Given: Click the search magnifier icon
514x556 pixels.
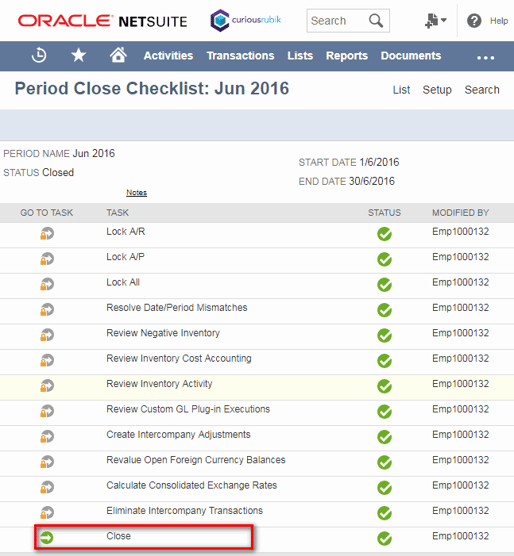Looking at the screenshot, I should 376,21.
